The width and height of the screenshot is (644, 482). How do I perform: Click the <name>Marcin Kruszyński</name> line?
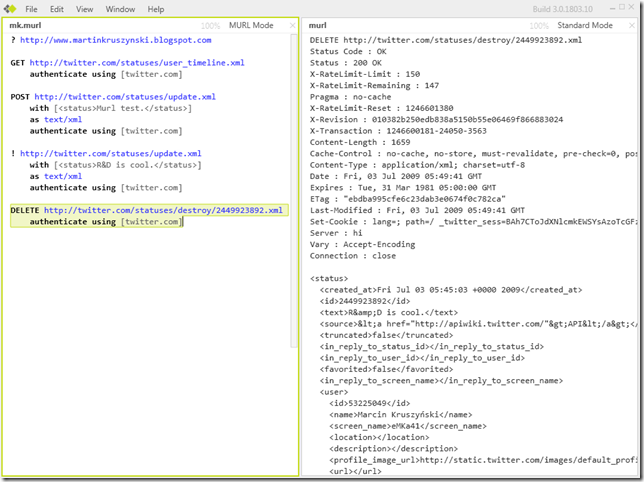coord(401,415)
